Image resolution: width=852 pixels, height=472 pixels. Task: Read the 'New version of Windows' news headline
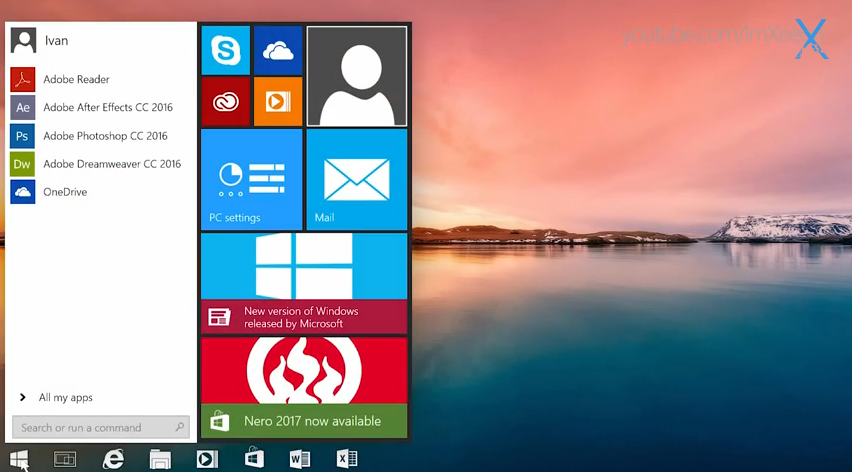click(x=301, y=317)
